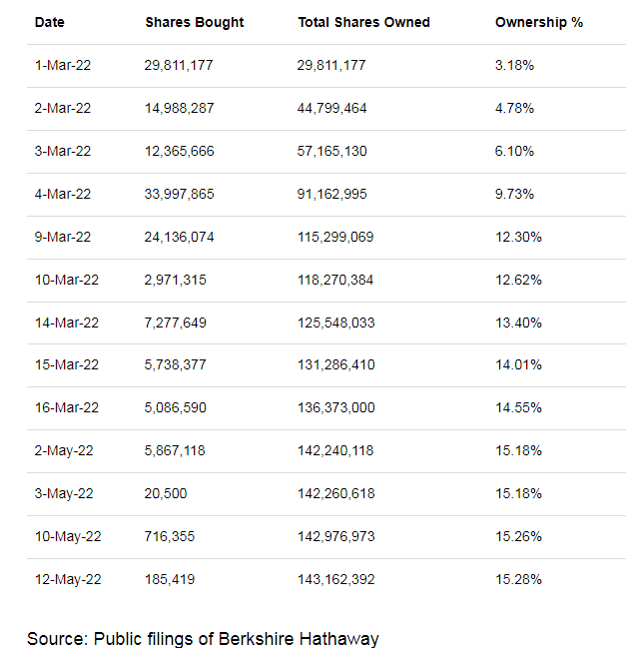Select shares bought value 185,419
The height and width of the screenshot is (648, 644).
[167, 580]
